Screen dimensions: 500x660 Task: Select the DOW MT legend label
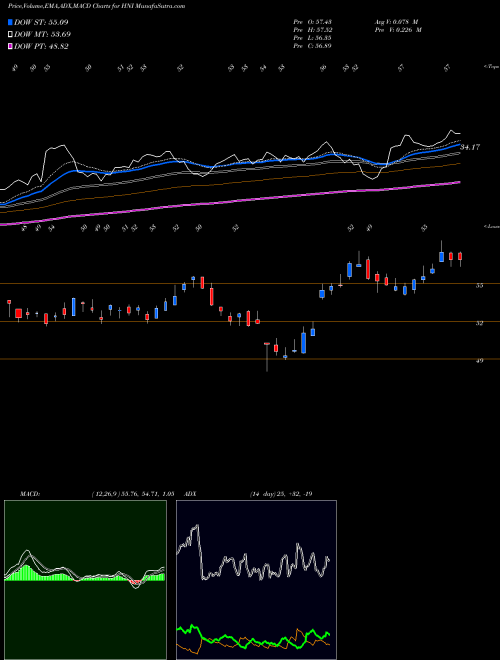click(42, 35)
